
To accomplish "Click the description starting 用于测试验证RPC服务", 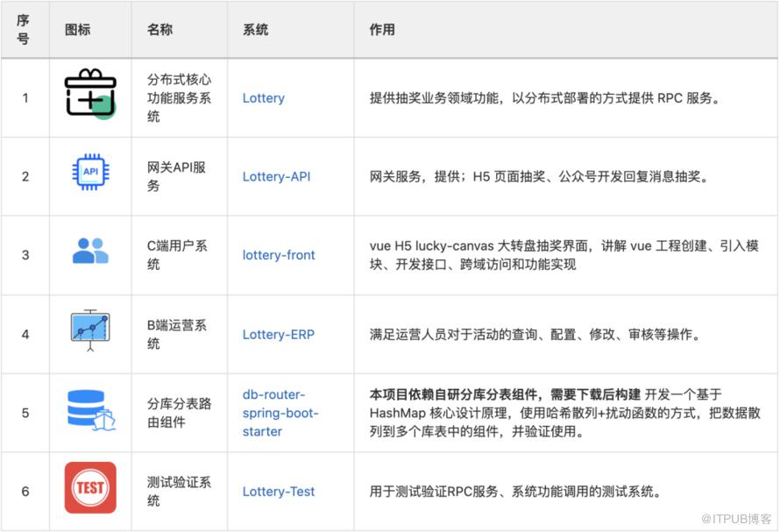I will pos(516,492).
